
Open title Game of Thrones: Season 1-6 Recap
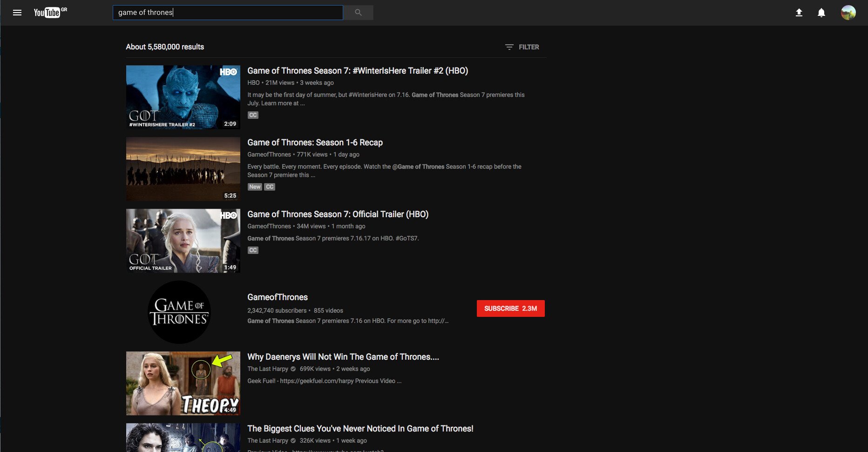(x=315, y=143)
